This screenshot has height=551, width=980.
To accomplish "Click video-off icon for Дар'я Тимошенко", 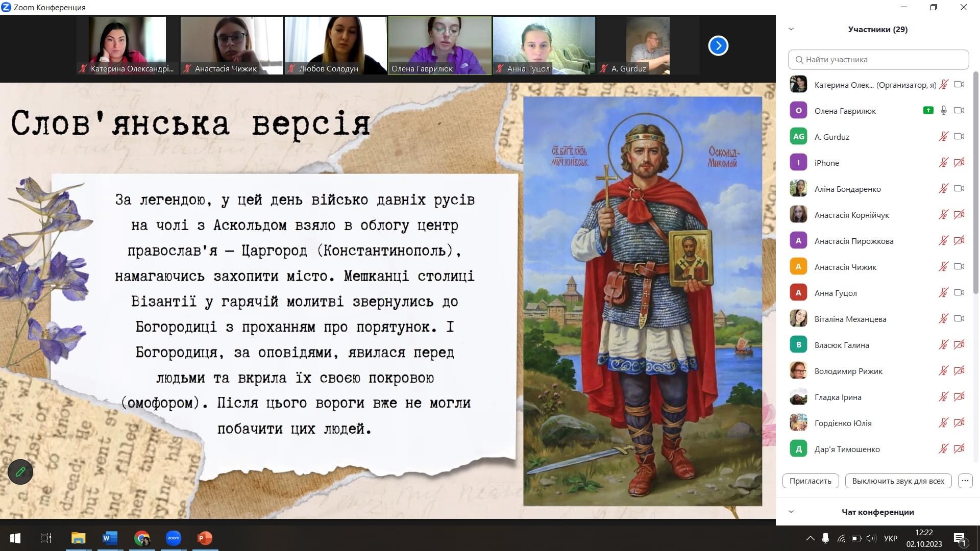I will (x=959, y=448).
